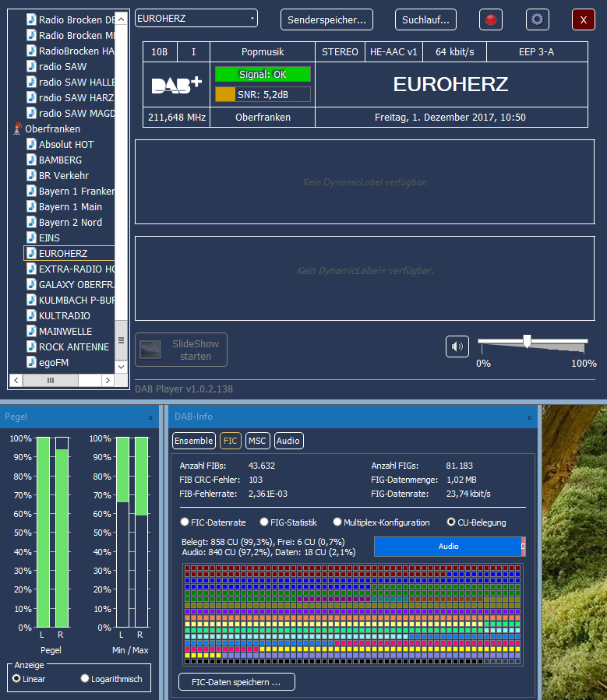The image size is (607, 700).
Task: Click the music icon beside egoFM
Action: click(31, 363)
